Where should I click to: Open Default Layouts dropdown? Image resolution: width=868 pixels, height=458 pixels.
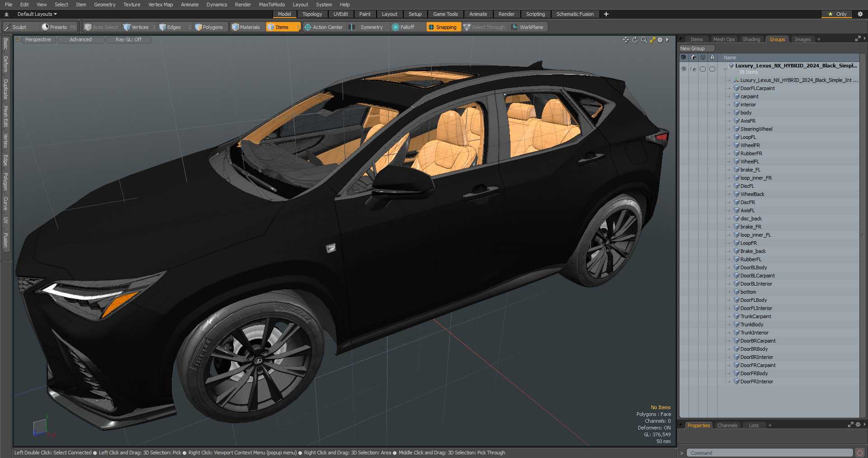pos(37,14)
